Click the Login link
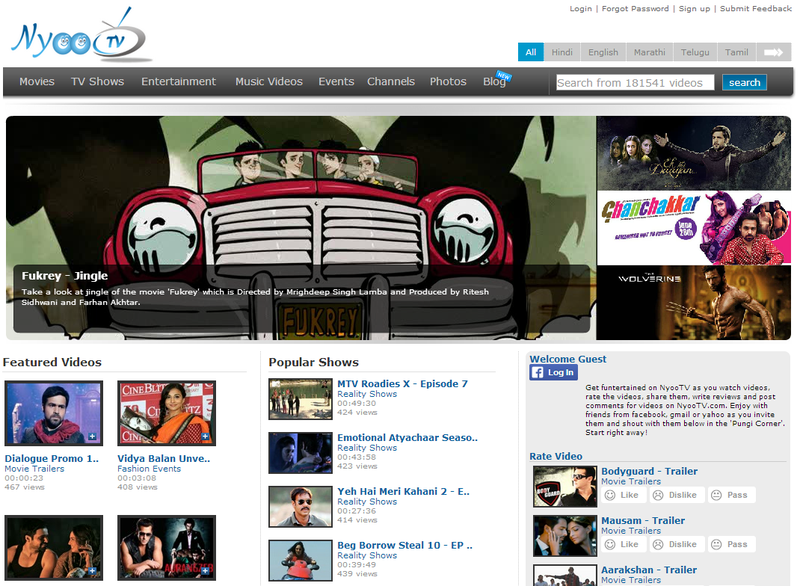Viewport: 800px width, 586px height. point(581,9)
